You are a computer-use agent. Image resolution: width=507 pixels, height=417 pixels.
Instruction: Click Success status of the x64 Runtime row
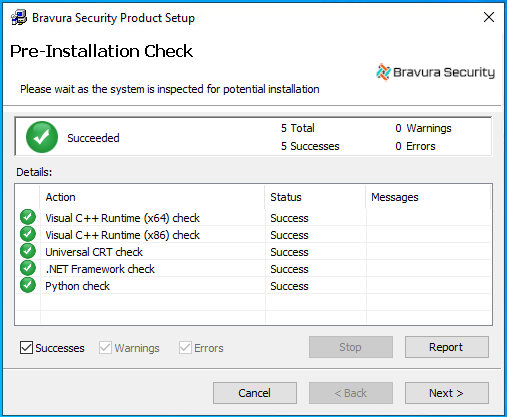tap(289, 218)
